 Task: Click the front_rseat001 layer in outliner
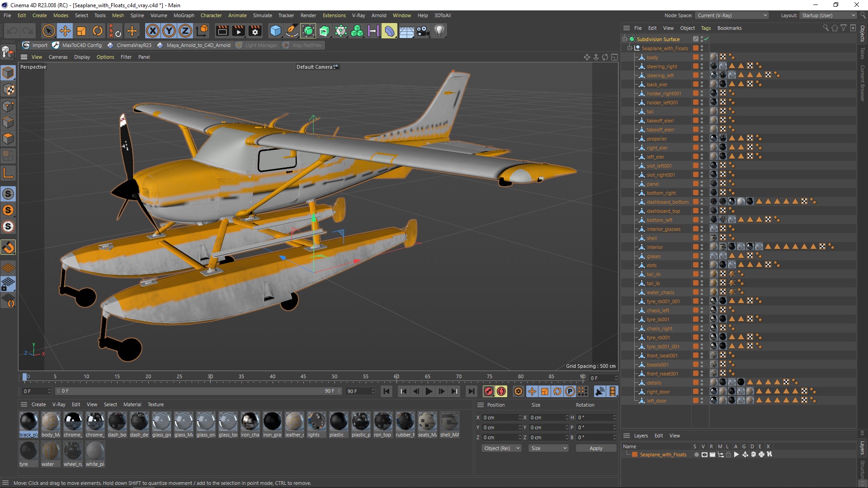pos(663,374)
